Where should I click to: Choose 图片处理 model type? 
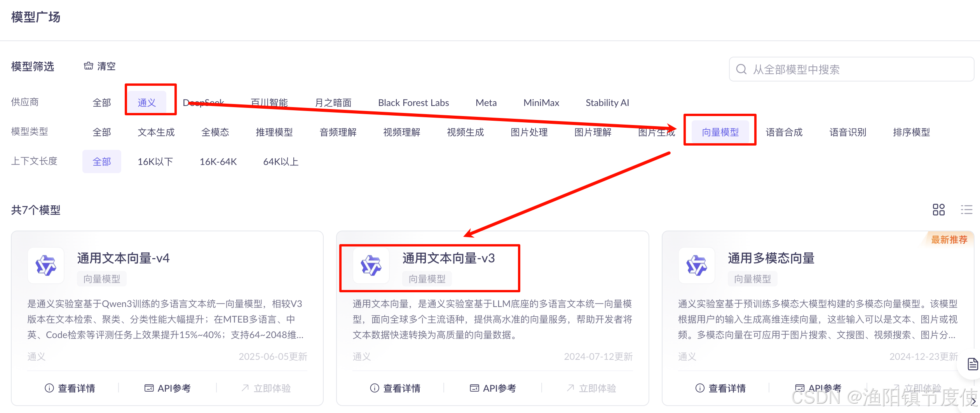pyautogui.click(x=529, y=132)
